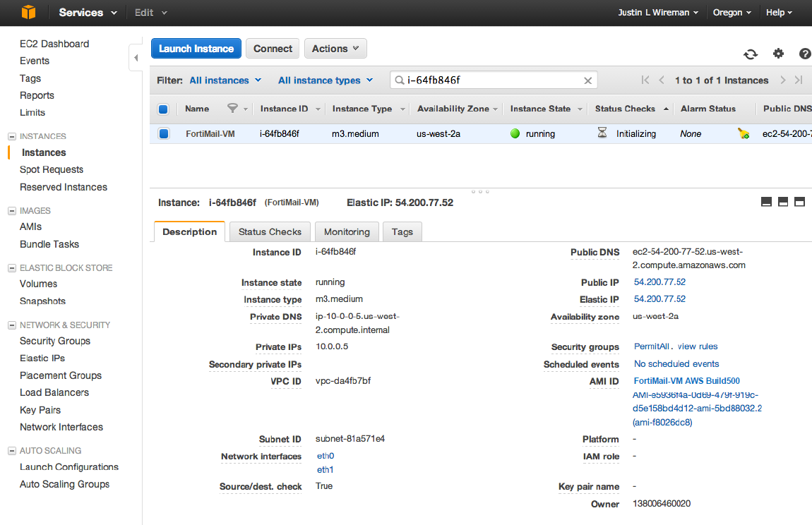The height and width of the screenshot is (525, 812).
Task: Switch to the Status Checks tab
Action: point(270,231)
